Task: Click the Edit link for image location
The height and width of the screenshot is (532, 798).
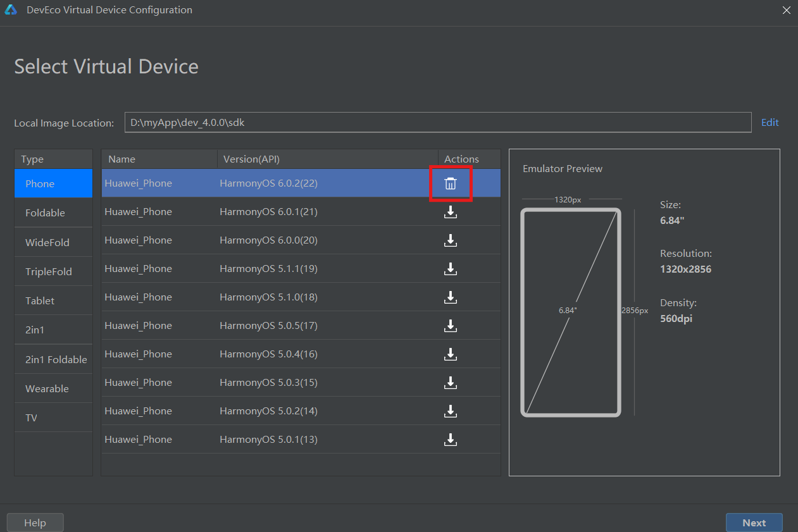Action: (x=770, y=123)
